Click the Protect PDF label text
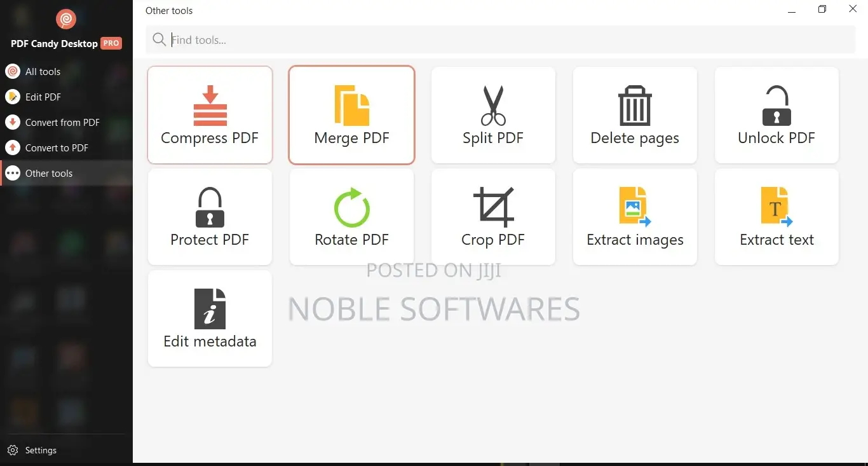 click(210, 240)
